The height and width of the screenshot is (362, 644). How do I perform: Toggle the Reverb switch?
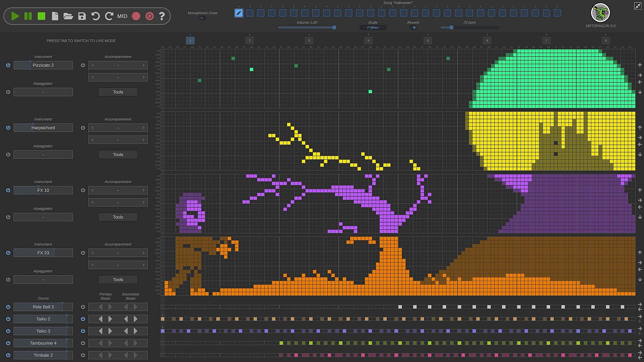[x=413, y=27]
